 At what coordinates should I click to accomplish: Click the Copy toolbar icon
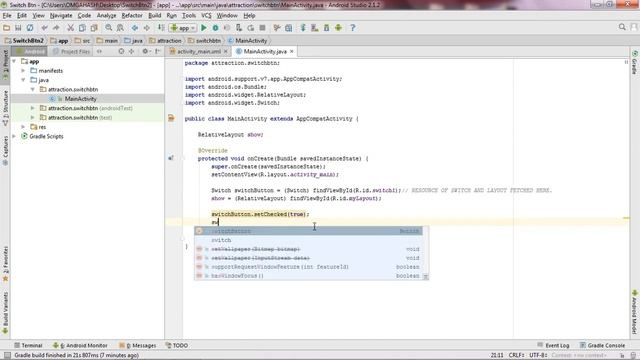pos(82,28)
